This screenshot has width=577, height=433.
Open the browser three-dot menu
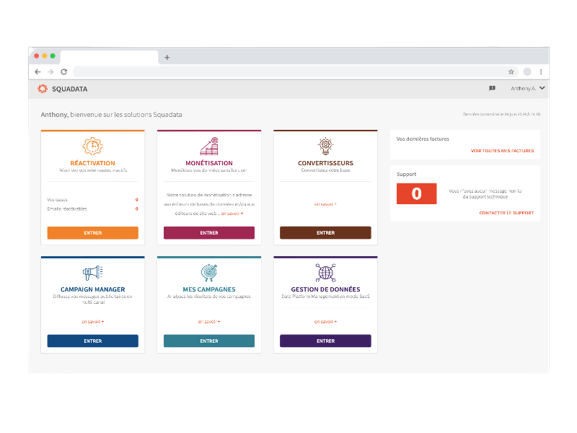[x=541, y=72]
